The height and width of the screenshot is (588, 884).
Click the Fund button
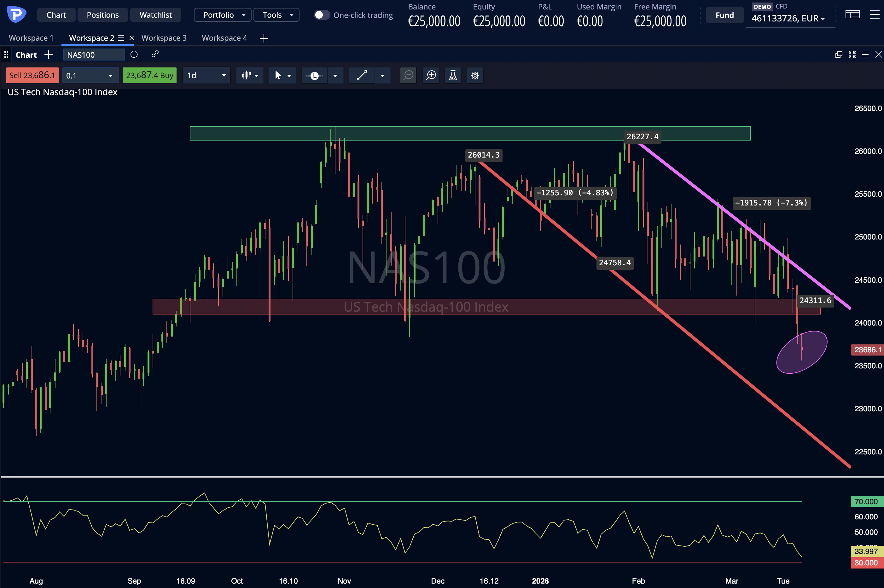pos(724,15)
